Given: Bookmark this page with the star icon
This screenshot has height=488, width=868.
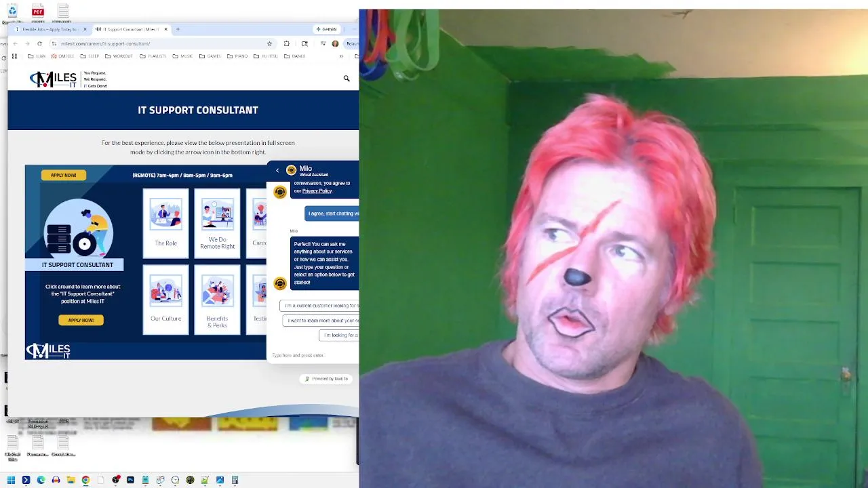Looking at the screenshot, I should pyautogui.click(x=269, y=43).
